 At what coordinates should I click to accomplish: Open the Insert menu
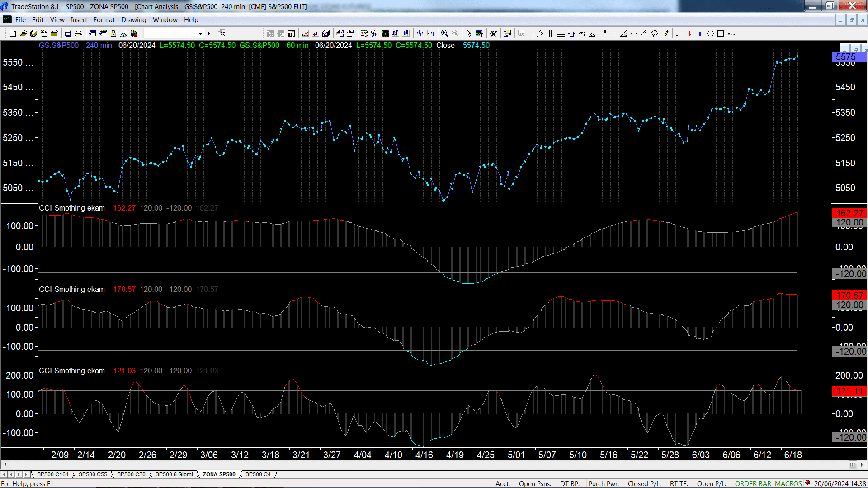(79, 20)
